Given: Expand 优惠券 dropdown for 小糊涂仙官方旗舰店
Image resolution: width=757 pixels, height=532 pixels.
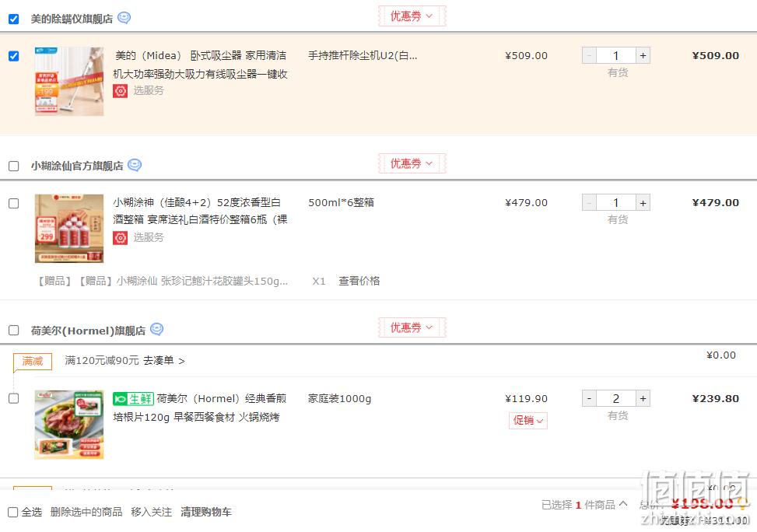Looking at the screenshot, I should point(412,163).
